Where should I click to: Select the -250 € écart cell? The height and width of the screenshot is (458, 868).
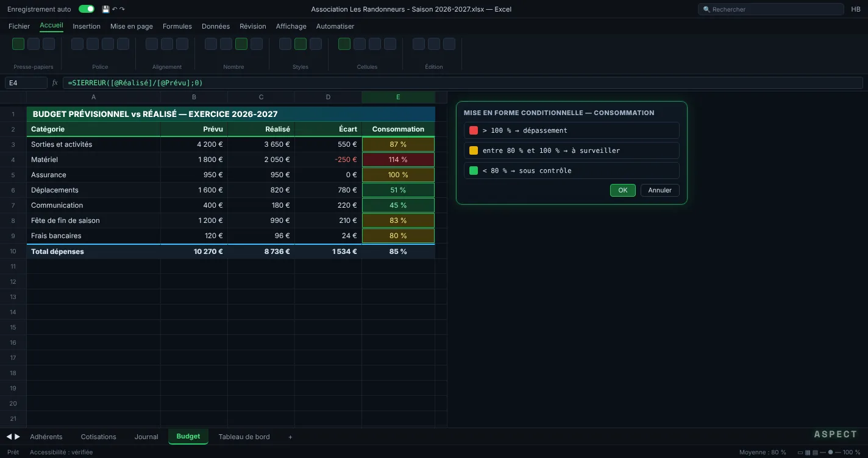point(328,160)
